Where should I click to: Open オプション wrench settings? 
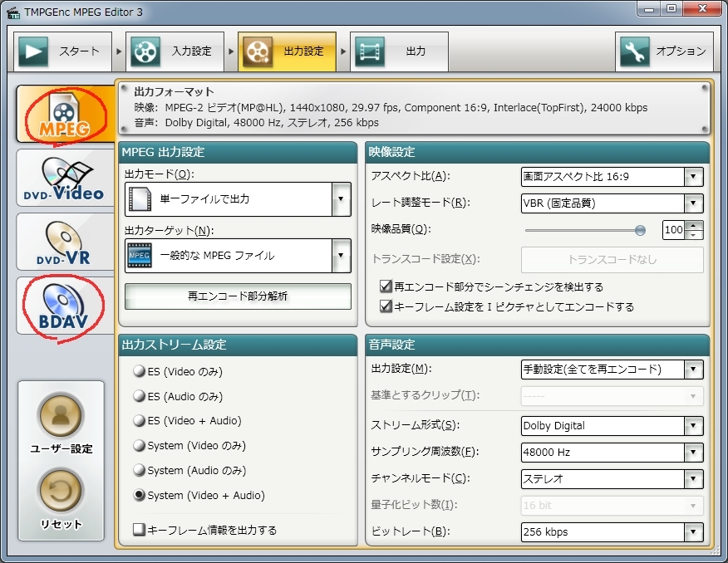point(664,51)
